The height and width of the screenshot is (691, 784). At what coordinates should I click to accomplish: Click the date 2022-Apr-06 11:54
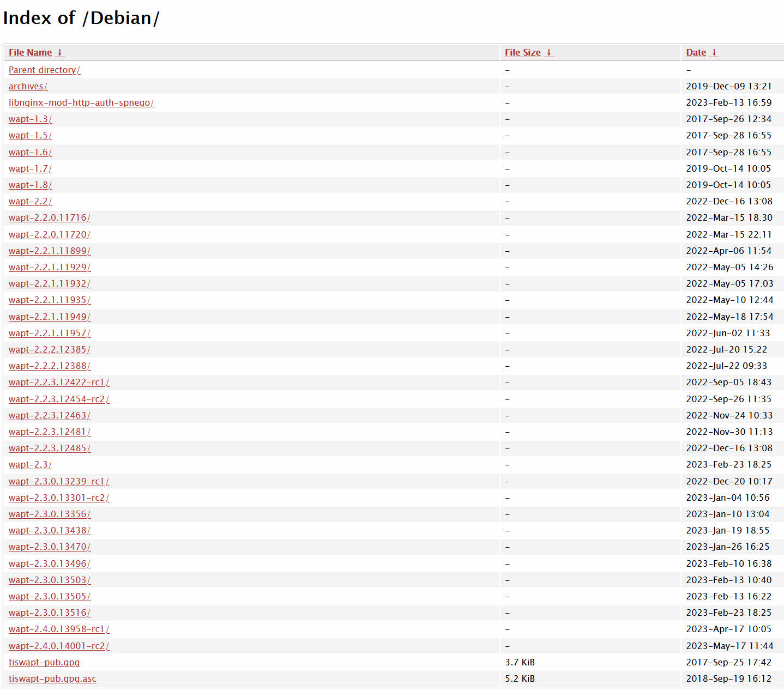pos(728,251)
